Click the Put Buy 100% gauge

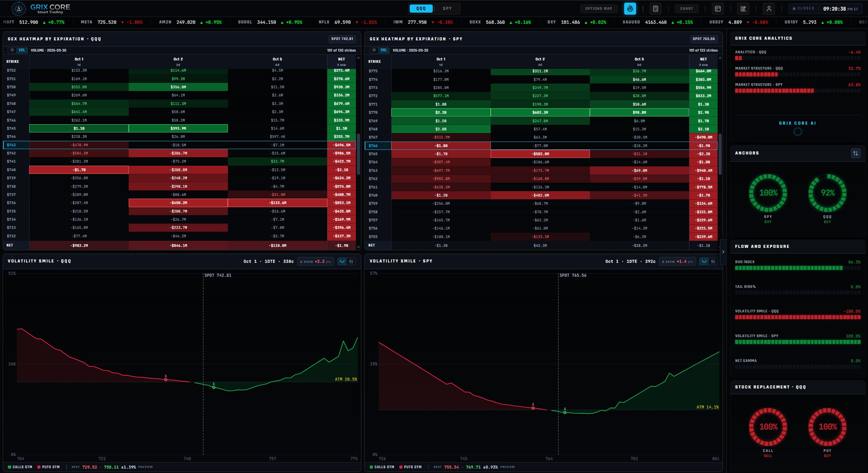click(x=828, y=427)
